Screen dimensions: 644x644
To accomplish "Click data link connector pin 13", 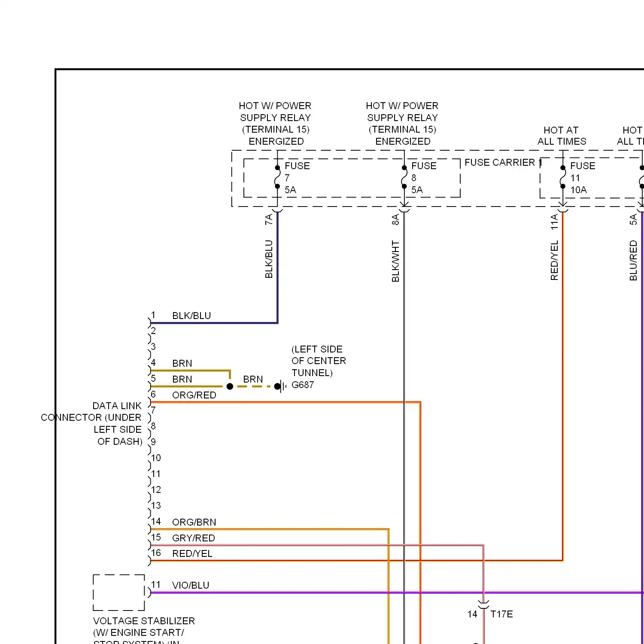I will click(x=156, y=505).
